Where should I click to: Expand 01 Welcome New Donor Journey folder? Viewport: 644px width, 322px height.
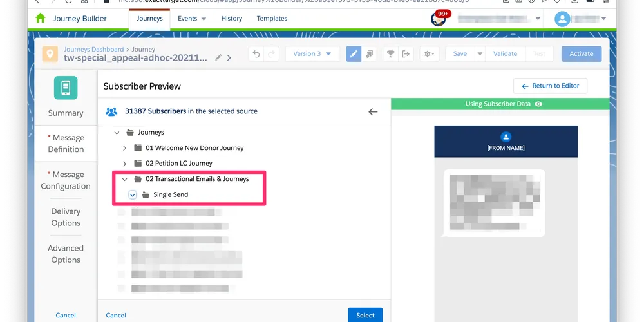tap(124, 148)
